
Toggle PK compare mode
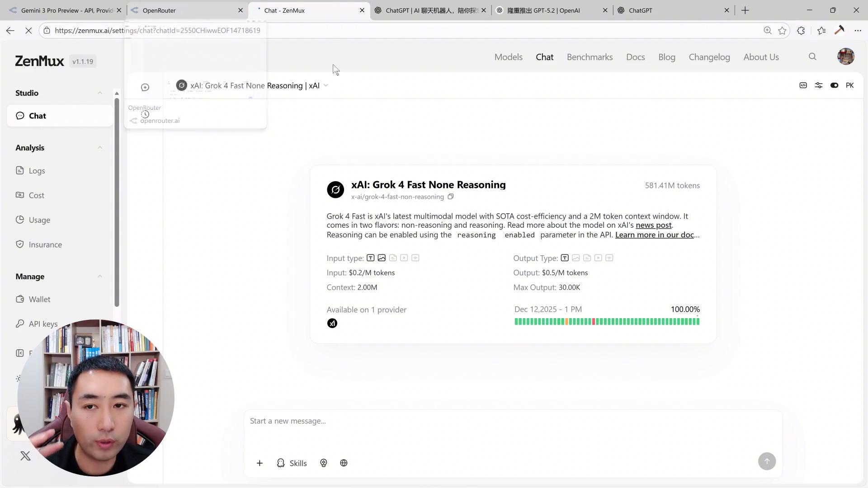(x=849, y=85)
